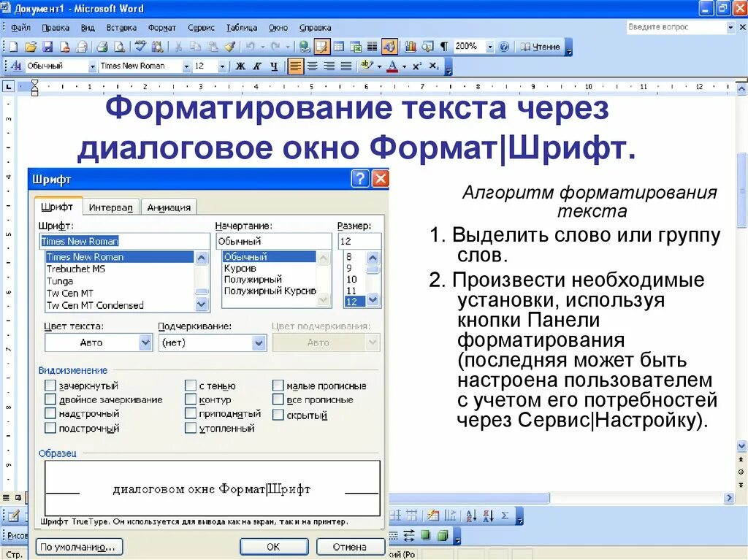Enable the с тенью checkbox
748x560 pixels.
191,386
